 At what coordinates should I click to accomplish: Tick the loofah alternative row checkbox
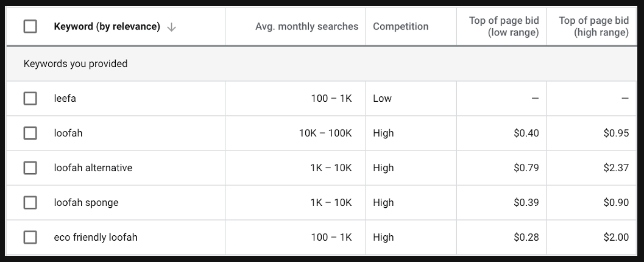pos(30,168)
